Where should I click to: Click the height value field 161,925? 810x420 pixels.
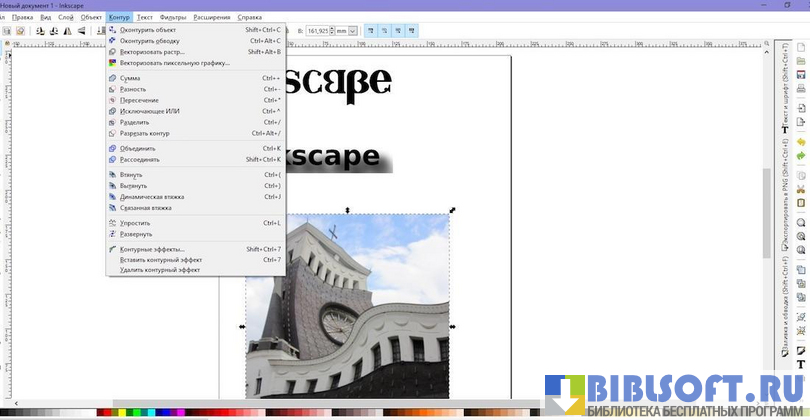click(316, 31)
